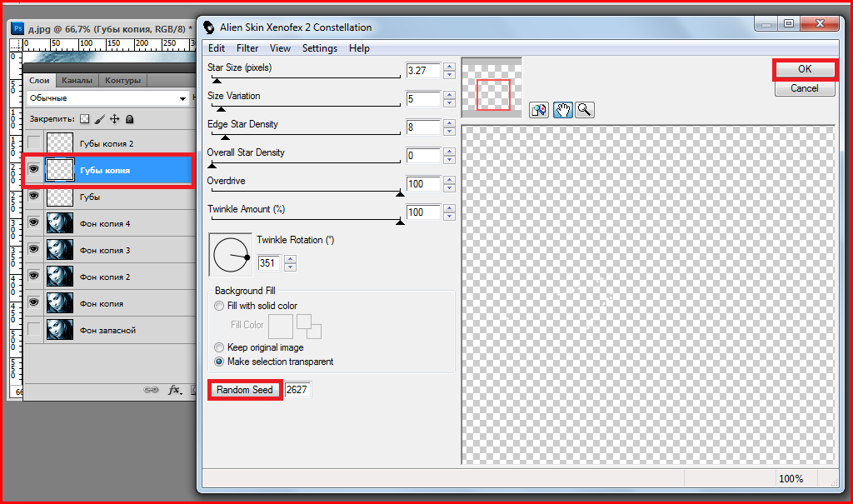
Task: Click the Twinkle Amount slider handle
Action: coord(400,222)
